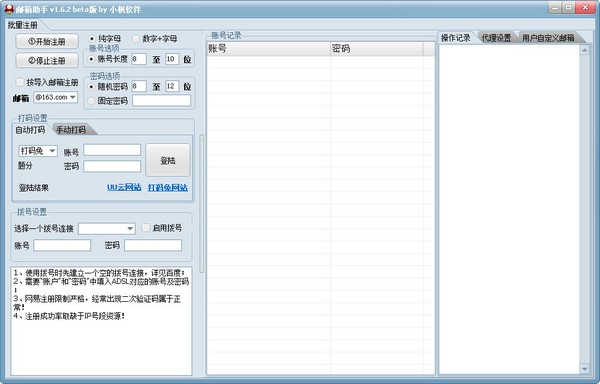Select the 账号长度 radio button
Viewport: 600px width, 384px height.
(x=91, y=59)
